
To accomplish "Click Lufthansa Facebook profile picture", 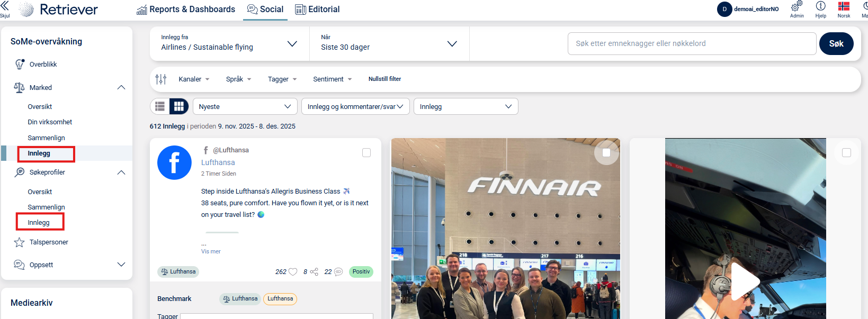I will [x=174, y=163].
